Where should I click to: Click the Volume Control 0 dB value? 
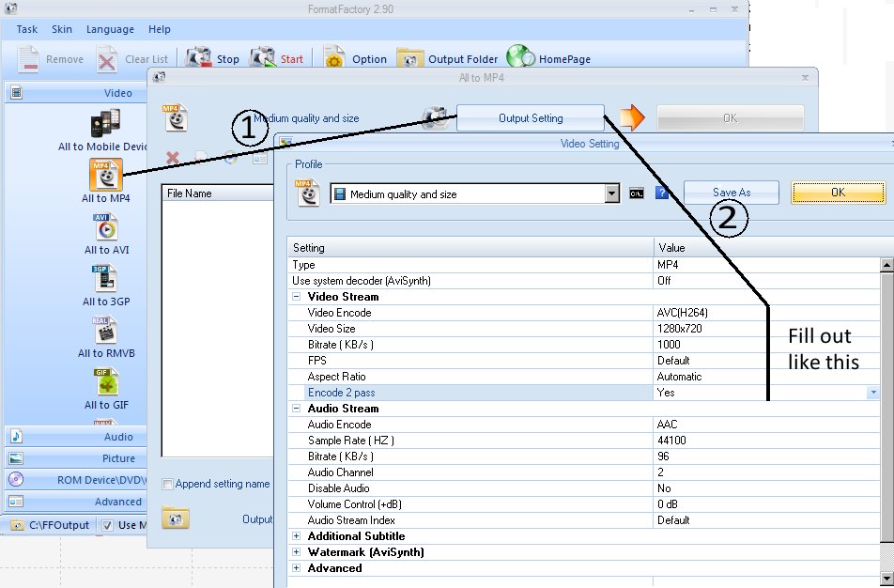click(667, 504)
